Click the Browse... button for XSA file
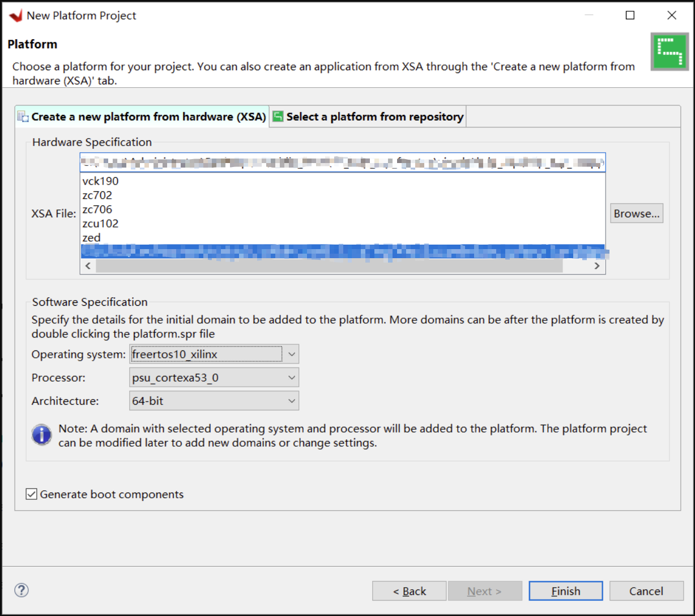Image resolution: width=695 pixels, height=616 pixels. click(x=637, y=213)
